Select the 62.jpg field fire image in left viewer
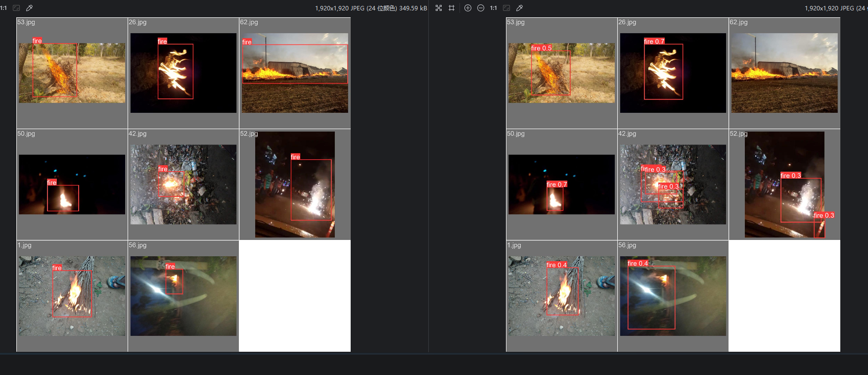Image resolution: width=868 pixels, height=375 pixels. pos(295,73)
